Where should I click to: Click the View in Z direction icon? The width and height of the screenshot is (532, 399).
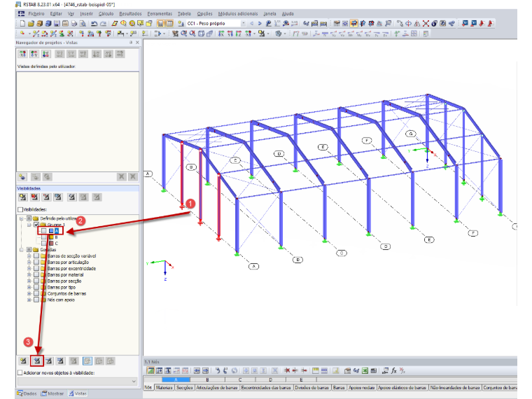(x=239, y=34)
